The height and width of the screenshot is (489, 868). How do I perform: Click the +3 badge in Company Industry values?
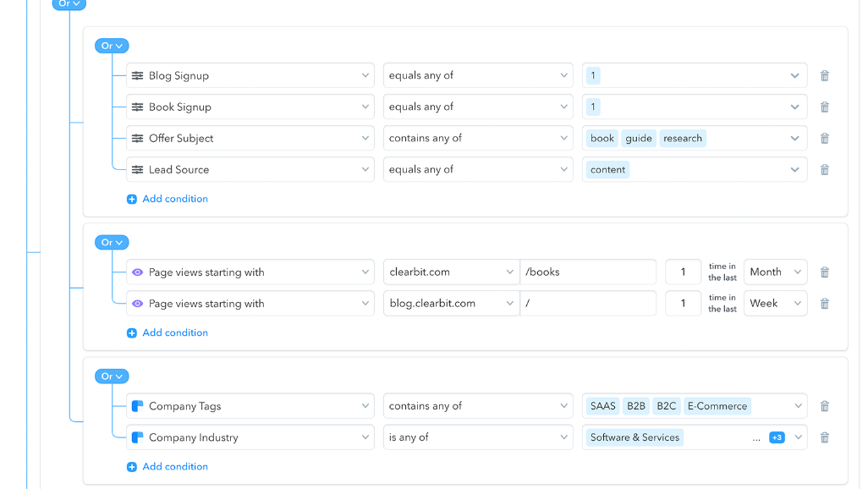(777, 437)
